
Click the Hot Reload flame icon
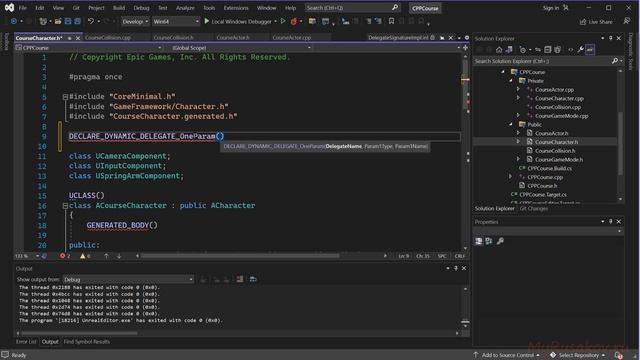coord(293,21)
